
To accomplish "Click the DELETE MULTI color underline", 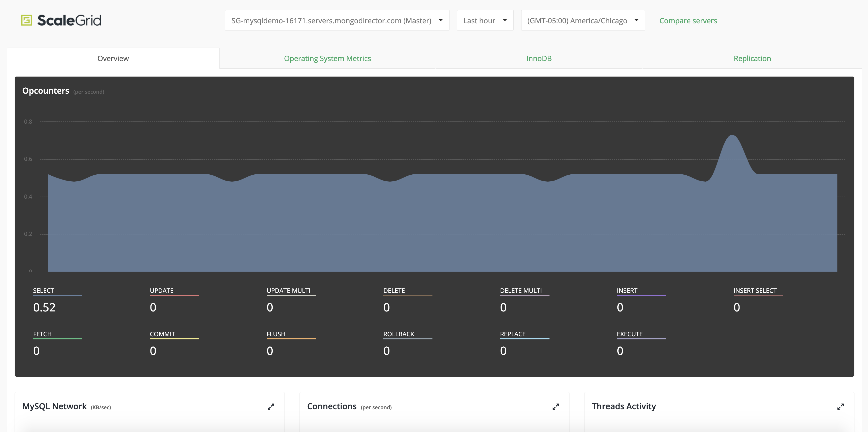I will 524,295.
